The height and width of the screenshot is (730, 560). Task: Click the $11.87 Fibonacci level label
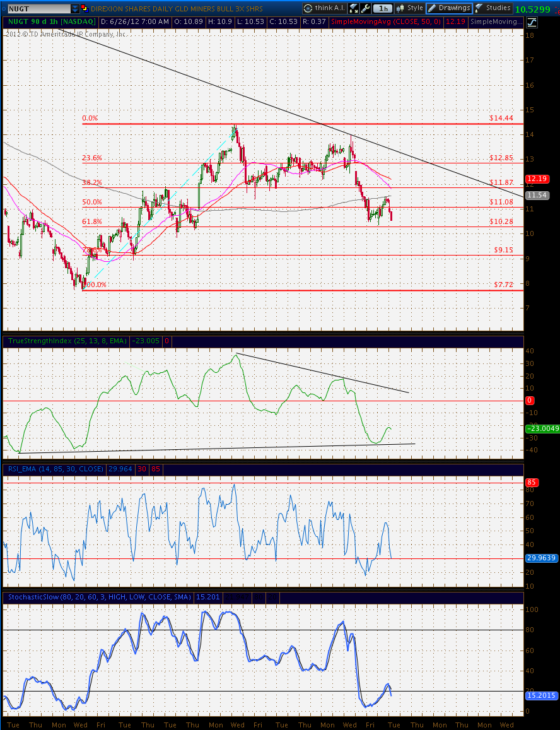pyautogui.click(x=501, y=182)
